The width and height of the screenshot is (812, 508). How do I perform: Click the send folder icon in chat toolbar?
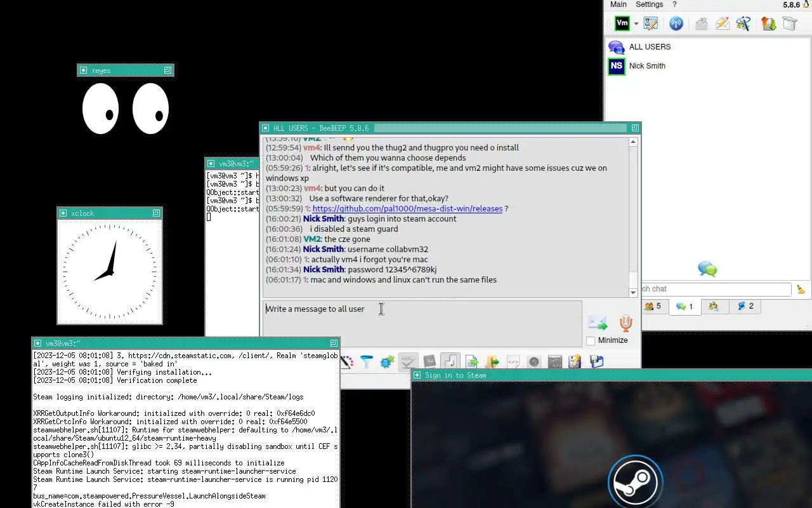(492, 362)
